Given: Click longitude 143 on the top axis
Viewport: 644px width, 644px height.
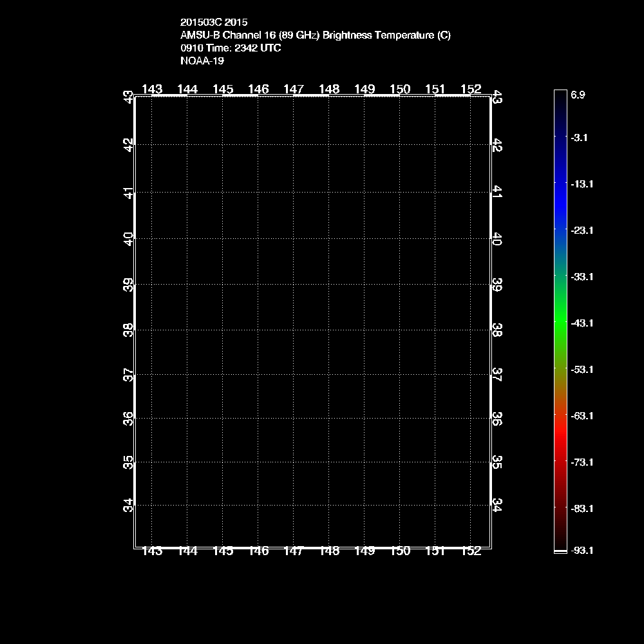Looking at the screenshot, I should click(x=152, y=89).
